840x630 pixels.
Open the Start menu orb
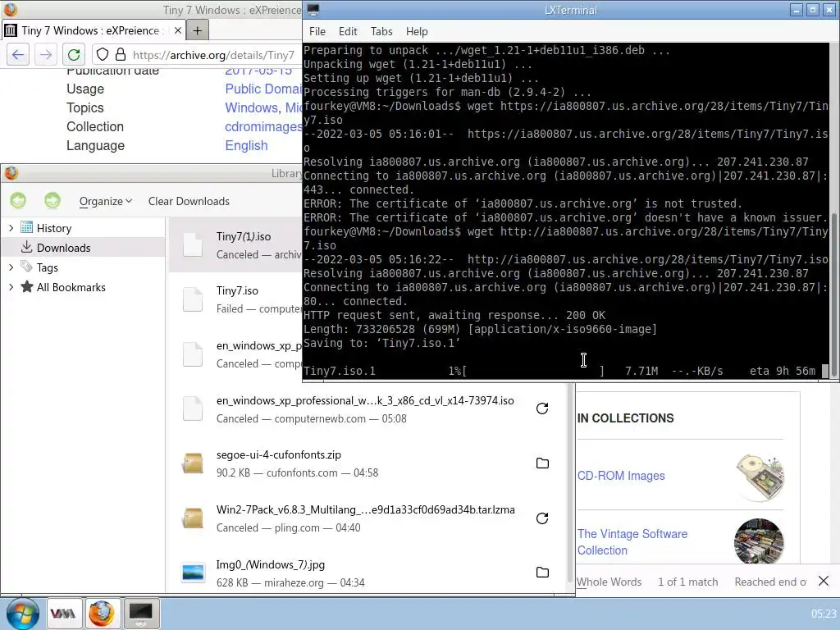coord(22,614)
